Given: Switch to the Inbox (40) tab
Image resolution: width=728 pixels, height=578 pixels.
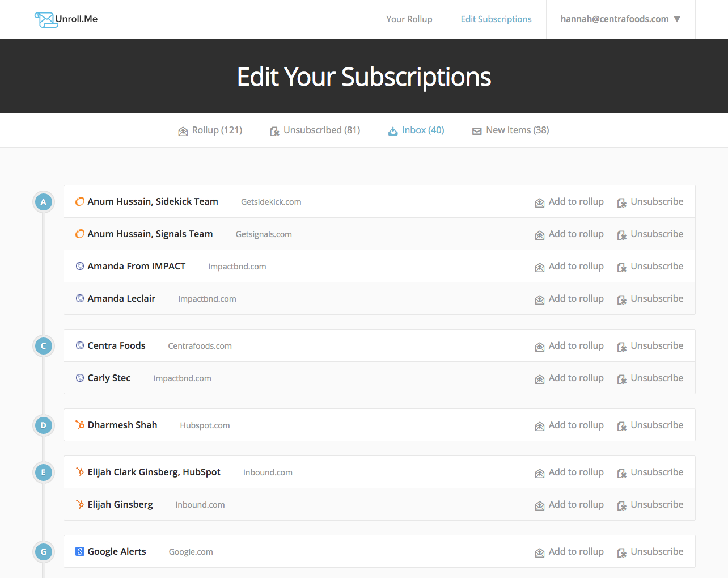Looking at the screenshot, I should click(416, 130).
